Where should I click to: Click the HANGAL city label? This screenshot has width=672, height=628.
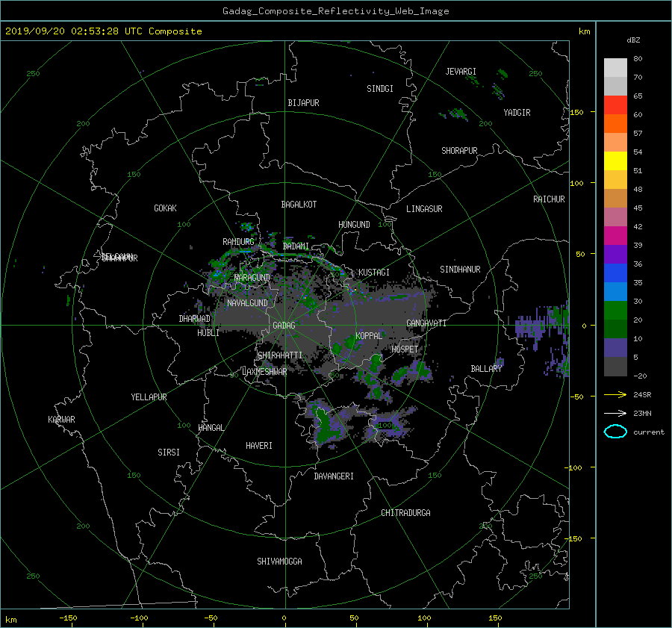point(211,428)
